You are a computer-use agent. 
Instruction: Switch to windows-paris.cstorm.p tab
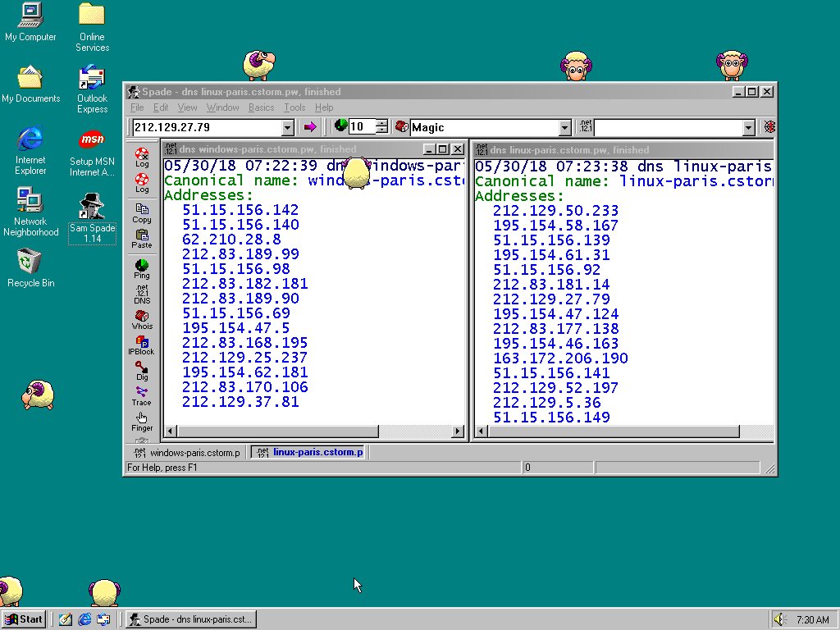(x=187, y=453)
